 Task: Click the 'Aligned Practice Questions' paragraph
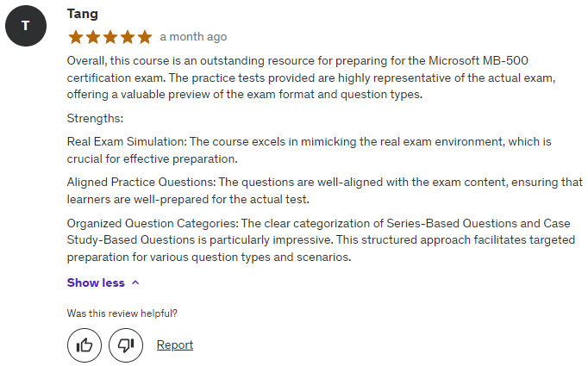tap(325, 190)
